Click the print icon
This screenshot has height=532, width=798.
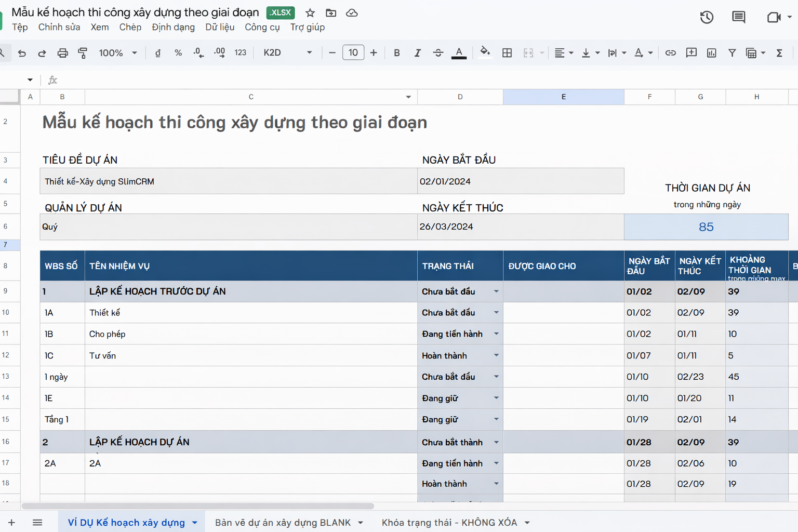[62, 53]
